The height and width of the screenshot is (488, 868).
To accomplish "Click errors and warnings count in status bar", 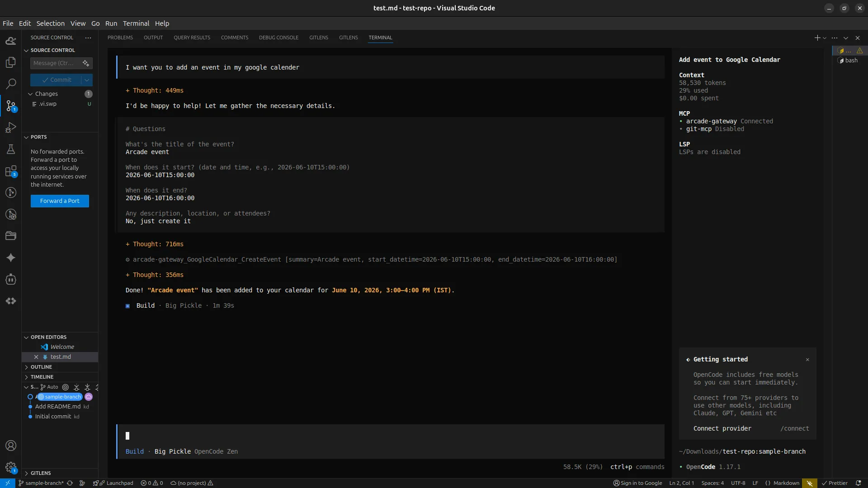I will pyautogui.click(x=152, y=483).
